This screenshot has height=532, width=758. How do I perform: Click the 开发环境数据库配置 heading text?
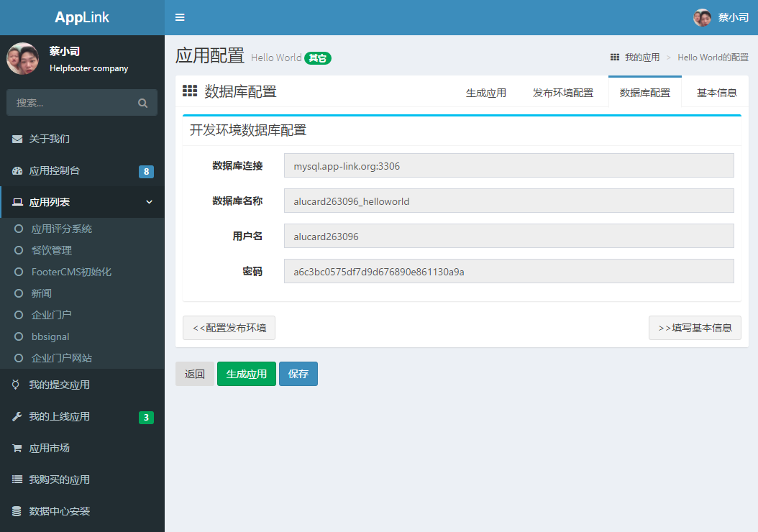[248, 130]
